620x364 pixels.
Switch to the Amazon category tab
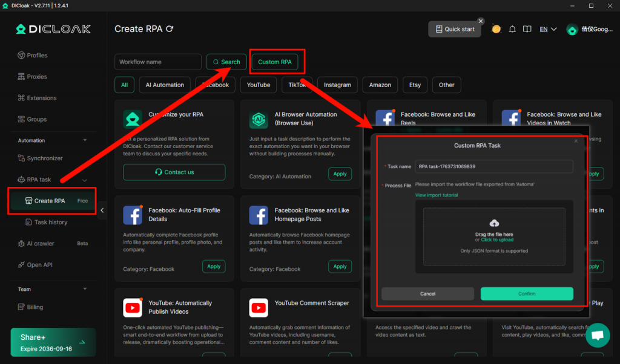click(x=380, y=85)
